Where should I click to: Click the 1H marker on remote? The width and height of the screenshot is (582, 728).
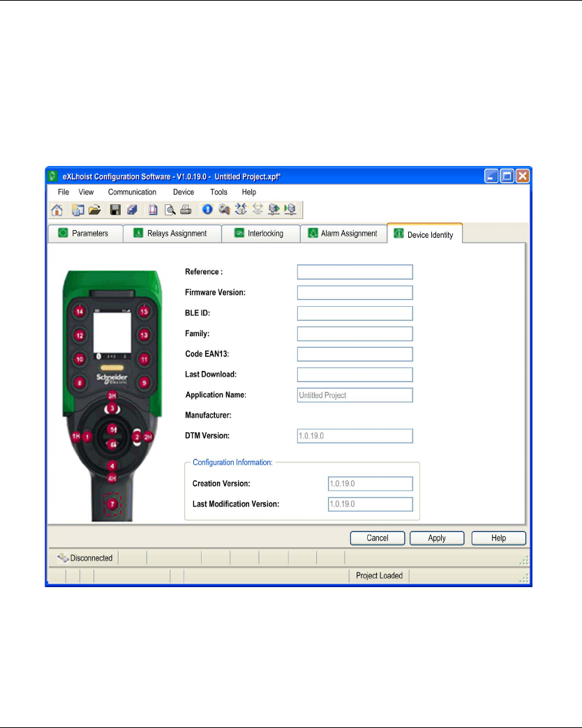[75, 437]
